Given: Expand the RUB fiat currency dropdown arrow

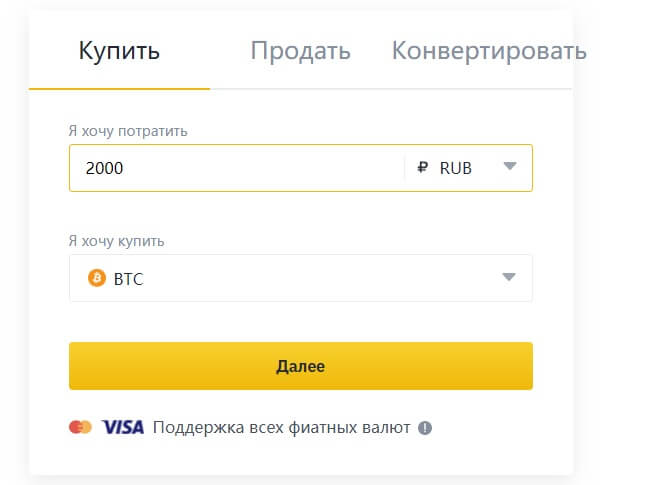Looking at the screenshot, I should (510, 166).
